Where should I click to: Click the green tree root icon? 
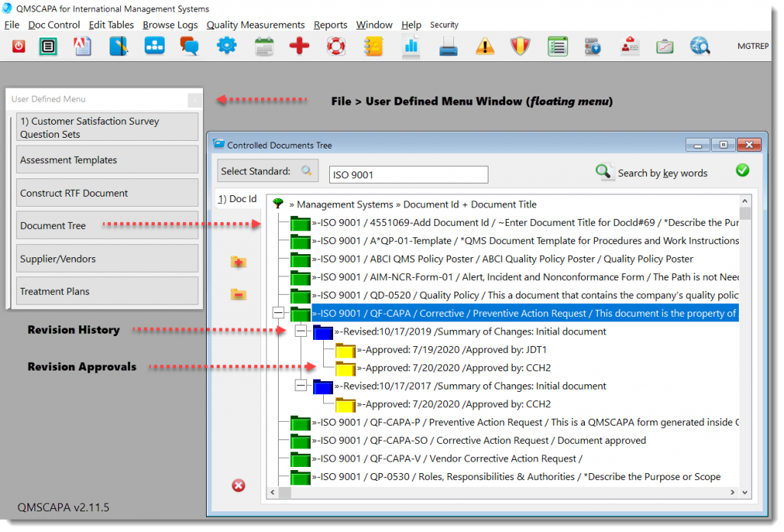[278, 204]
